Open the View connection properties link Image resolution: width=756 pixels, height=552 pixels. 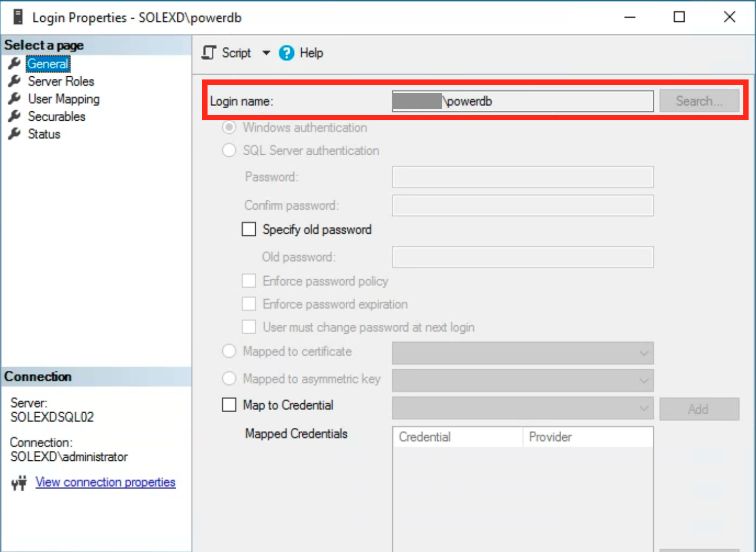(x=105, y=482)
